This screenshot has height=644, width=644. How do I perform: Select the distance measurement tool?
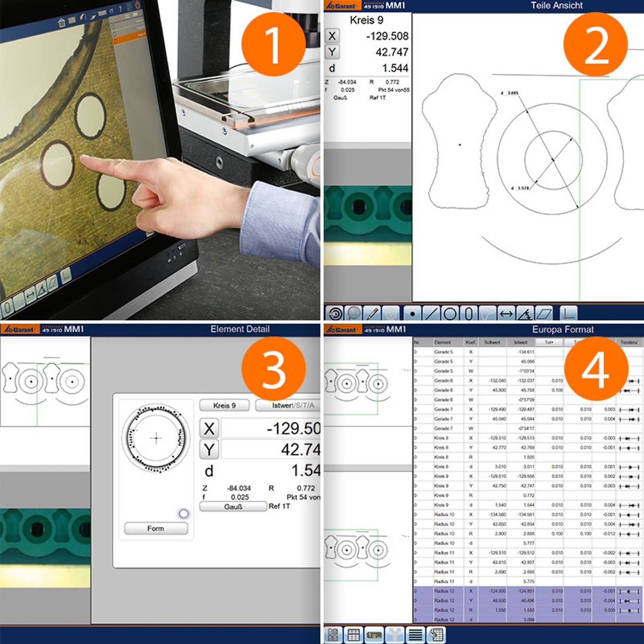(x=506, y=313)
